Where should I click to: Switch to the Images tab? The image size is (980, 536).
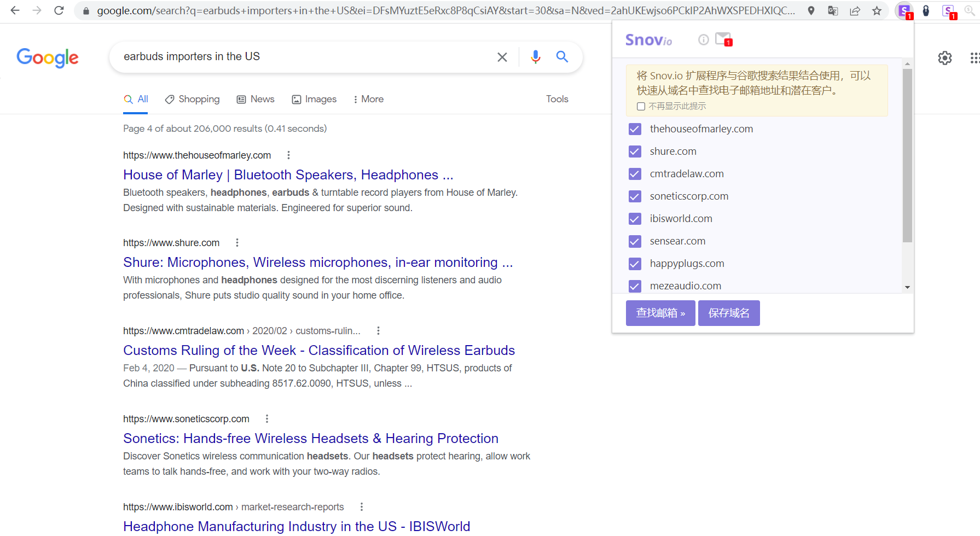tap(314, 99)
